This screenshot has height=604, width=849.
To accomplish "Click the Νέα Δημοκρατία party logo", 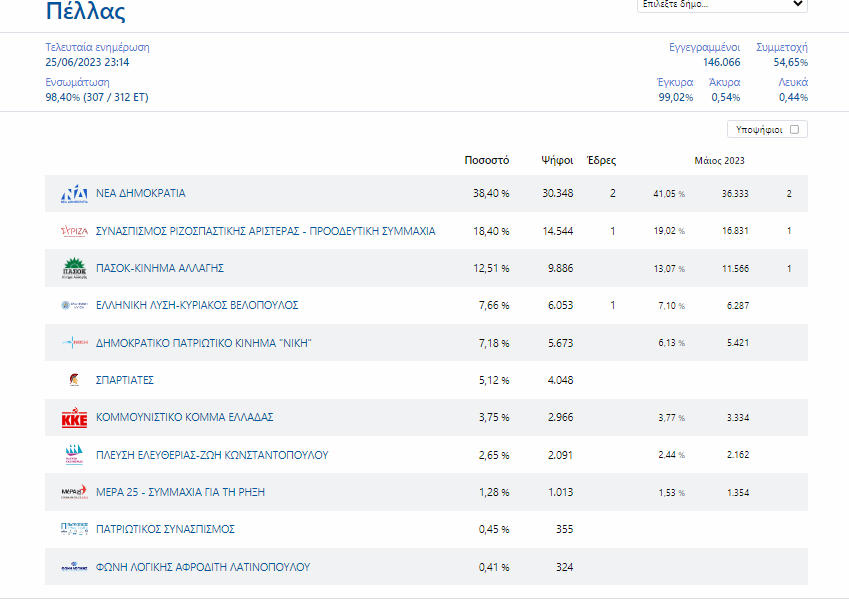I will 74,193.
